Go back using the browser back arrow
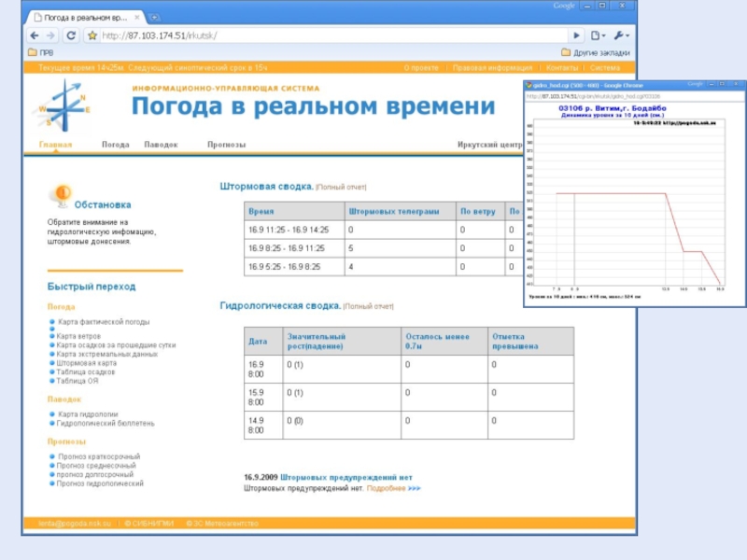The height and width of the screenshot is (560, 747). pyautogui.click(x=35, y=35)
